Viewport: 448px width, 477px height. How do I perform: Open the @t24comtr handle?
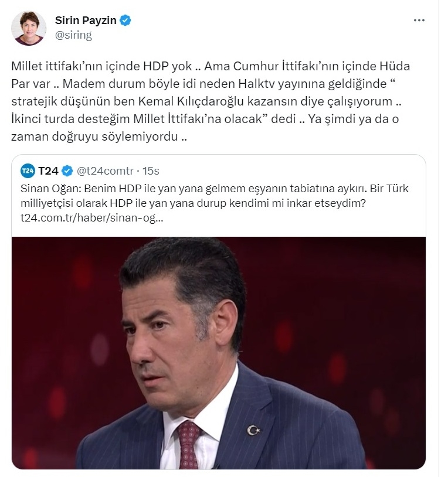click(x=105, y=171)
